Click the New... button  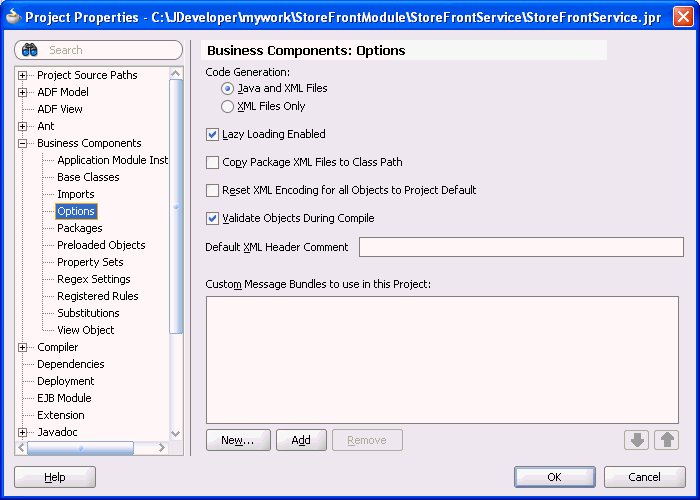[x=238, y=440]
